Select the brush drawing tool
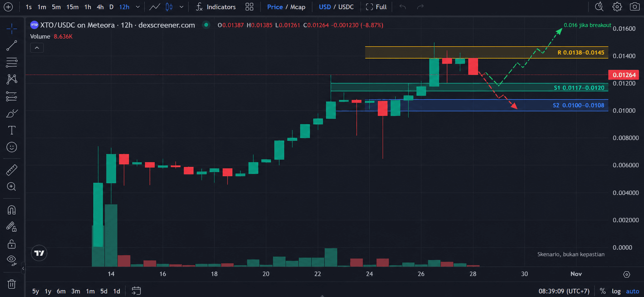 pos(12,113)
